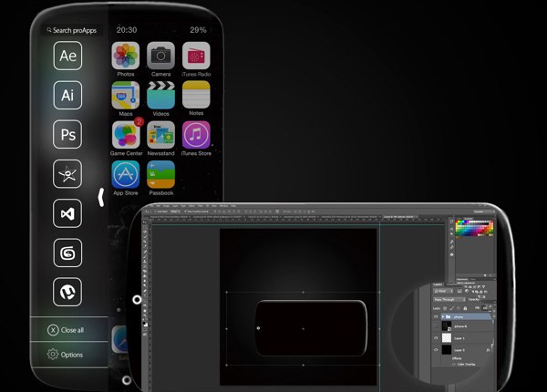The width and height of the screenshot is (547, 392).
Task: Click the 29% battery indicator
Action: pos(198,30)
